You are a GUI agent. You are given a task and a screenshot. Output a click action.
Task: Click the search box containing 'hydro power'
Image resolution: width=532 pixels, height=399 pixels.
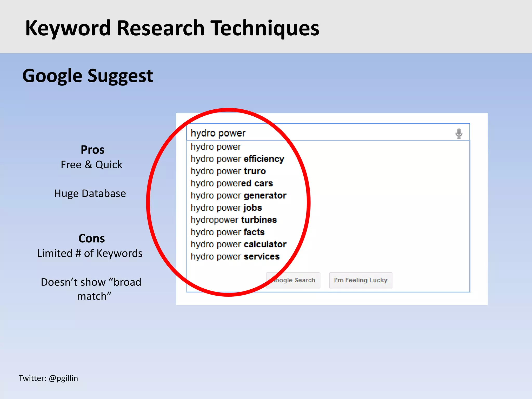click(x=328, y=132)
